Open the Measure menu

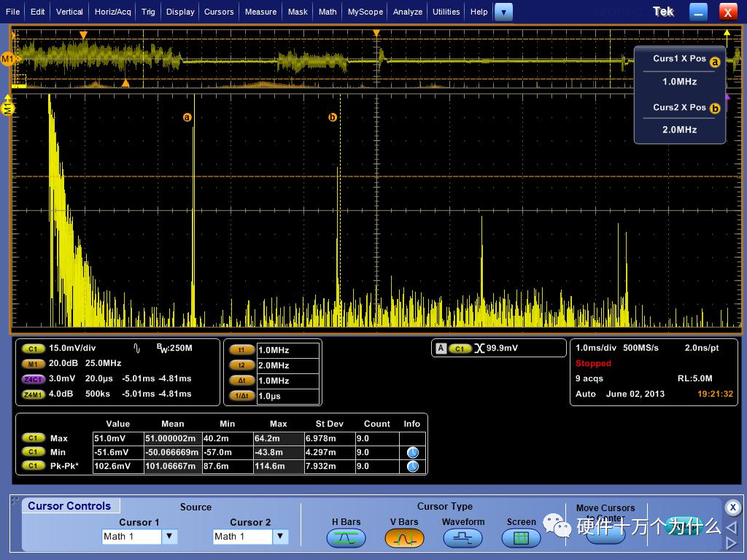click(x=260, y=12)
